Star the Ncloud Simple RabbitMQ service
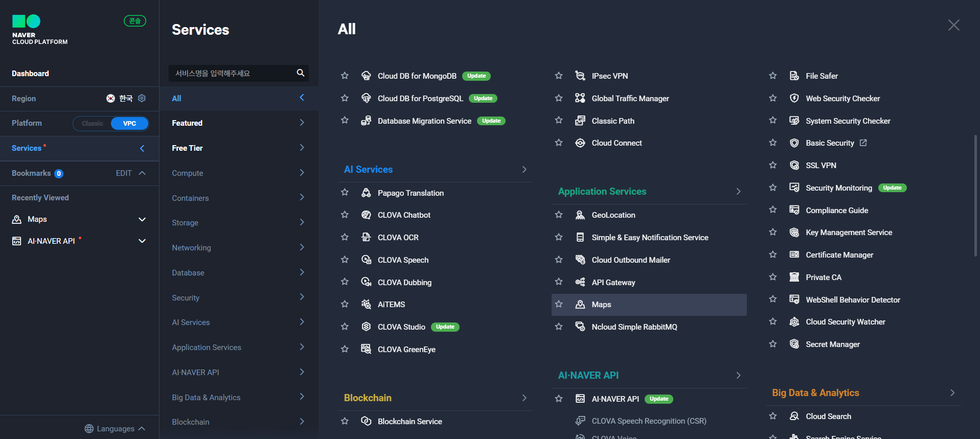Viewport: 980px width, 439px height. point(559,327)
